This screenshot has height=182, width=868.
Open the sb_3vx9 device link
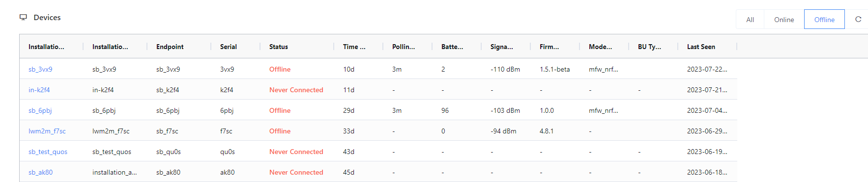click(x=40, y=69)
